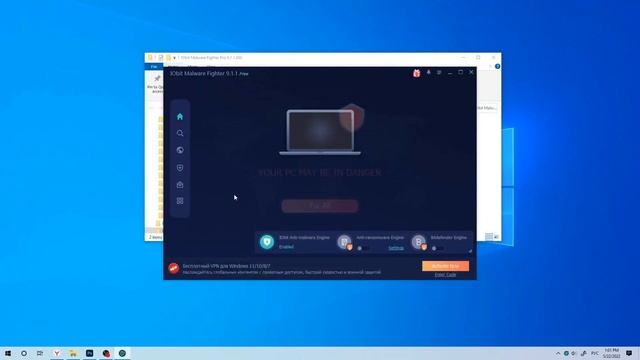Screen dimensions: 640x360
Task: Click Pin to Quick access in File Explorer
Action: coord(156,84)
